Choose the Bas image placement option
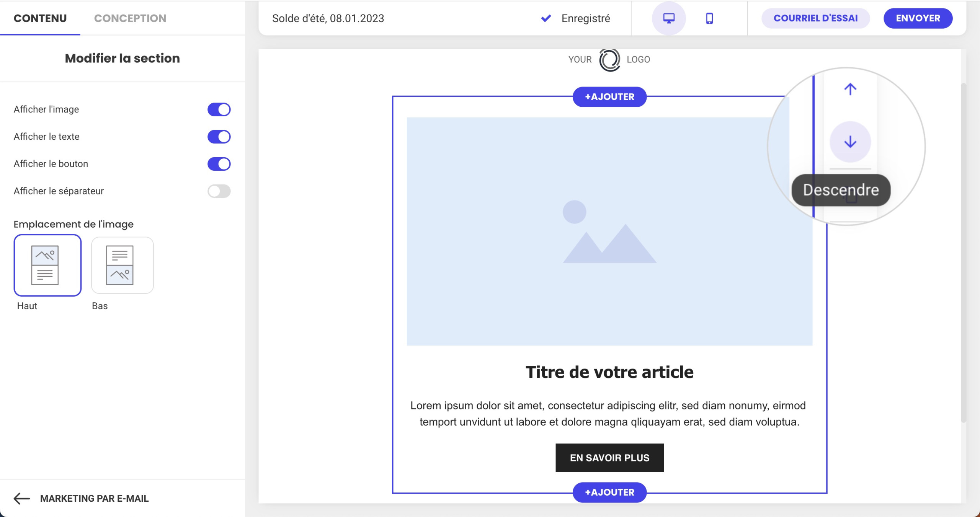This screenshot has height=517, width=980. [122, 265]
